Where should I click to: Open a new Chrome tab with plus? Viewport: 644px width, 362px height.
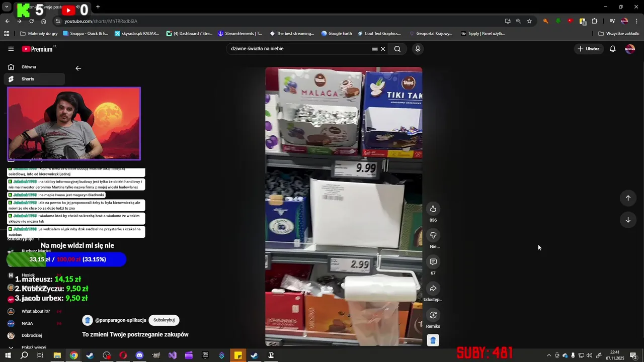[98, 7]
